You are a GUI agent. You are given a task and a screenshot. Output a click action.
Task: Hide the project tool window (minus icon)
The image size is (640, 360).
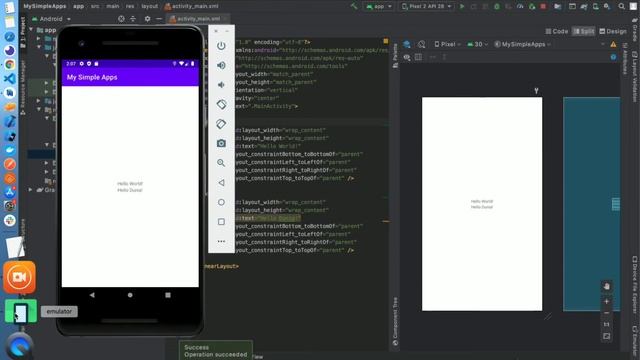[x=159, y=19]
